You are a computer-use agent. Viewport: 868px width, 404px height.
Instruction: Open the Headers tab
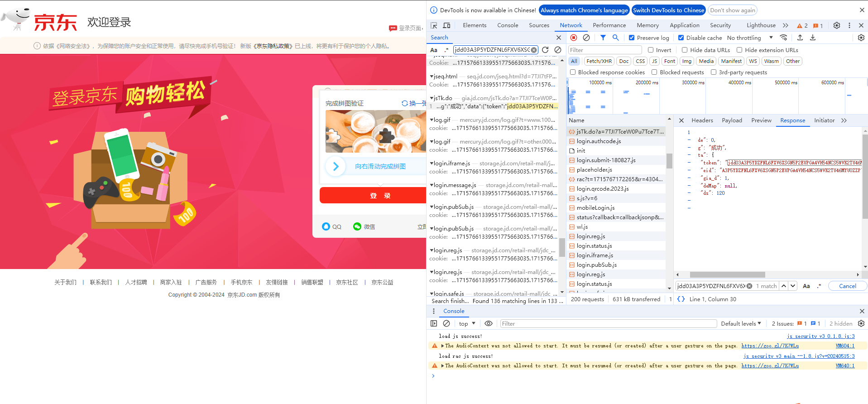tap(702, 120)
